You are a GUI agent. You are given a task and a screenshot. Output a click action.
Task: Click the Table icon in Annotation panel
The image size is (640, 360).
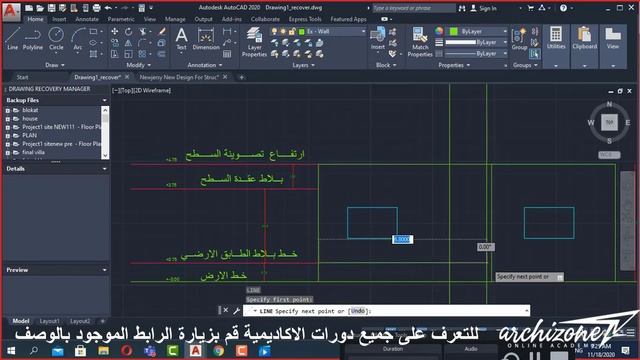click(x=227, y=54)
